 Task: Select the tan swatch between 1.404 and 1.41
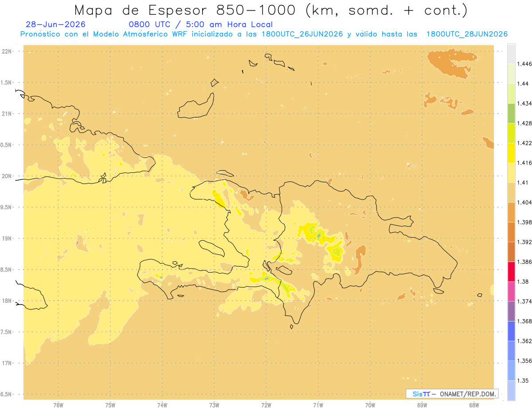pos(511,192)
